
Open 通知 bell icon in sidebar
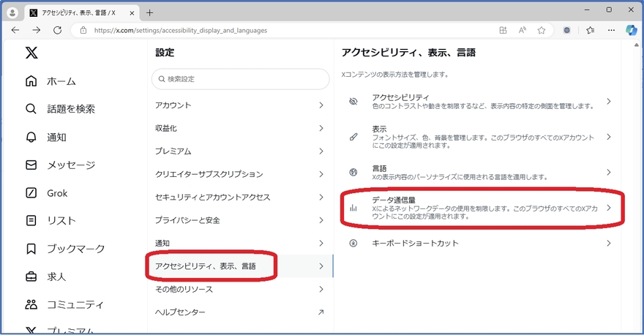pos(31,137)
